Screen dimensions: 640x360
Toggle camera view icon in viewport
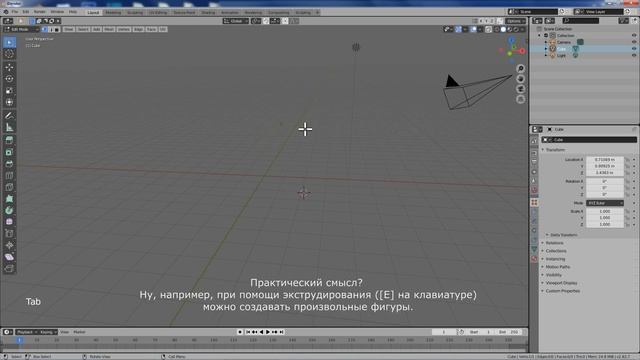(520, 89)
